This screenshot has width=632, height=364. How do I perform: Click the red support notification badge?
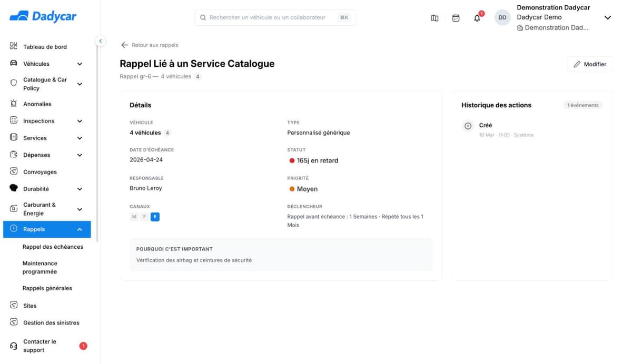click(83, 346)
